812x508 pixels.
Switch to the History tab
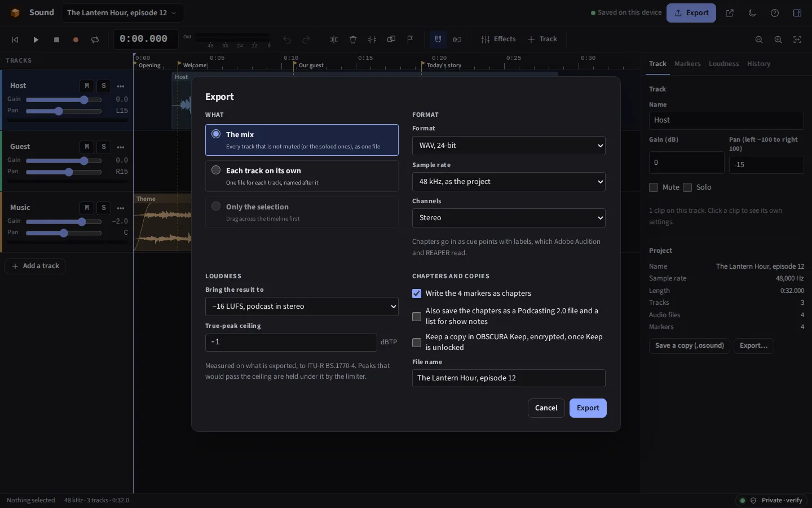(759, 64)
